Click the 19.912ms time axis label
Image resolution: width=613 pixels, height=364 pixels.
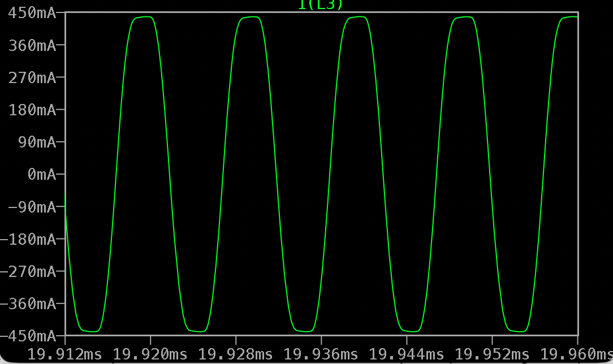coord(64,354)
